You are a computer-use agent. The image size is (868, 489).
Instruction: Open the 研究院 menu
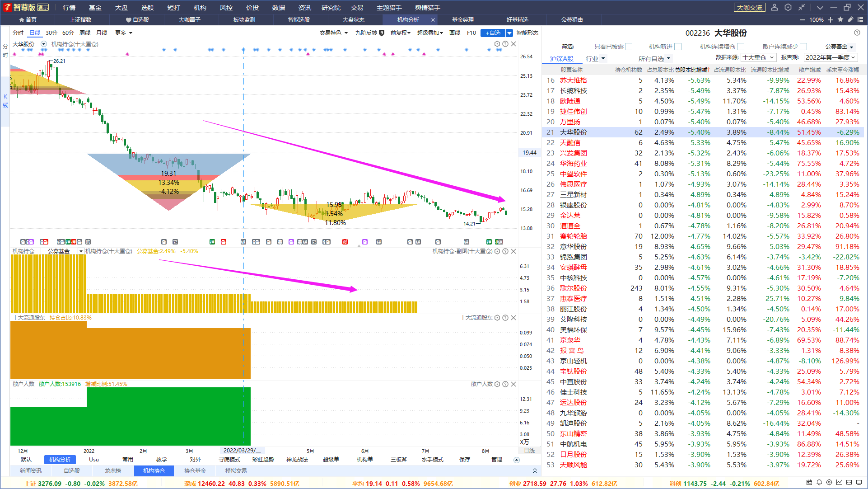(331, 7)
